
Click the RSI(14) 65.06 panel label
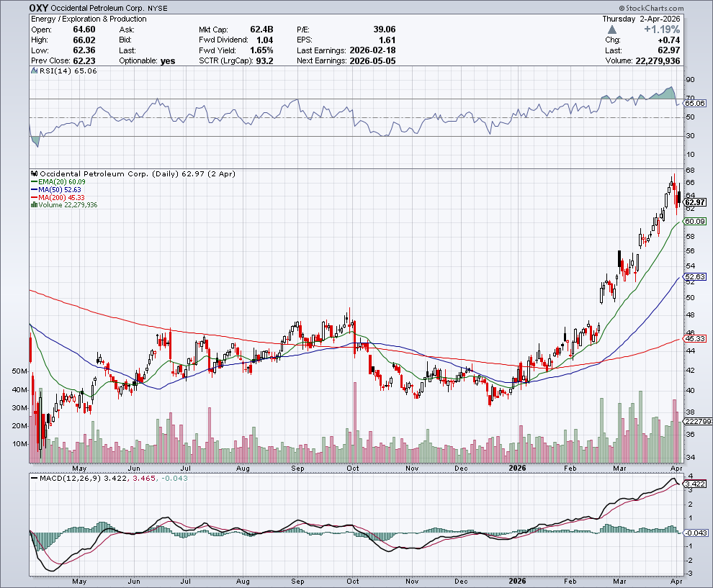click(68, 71)
